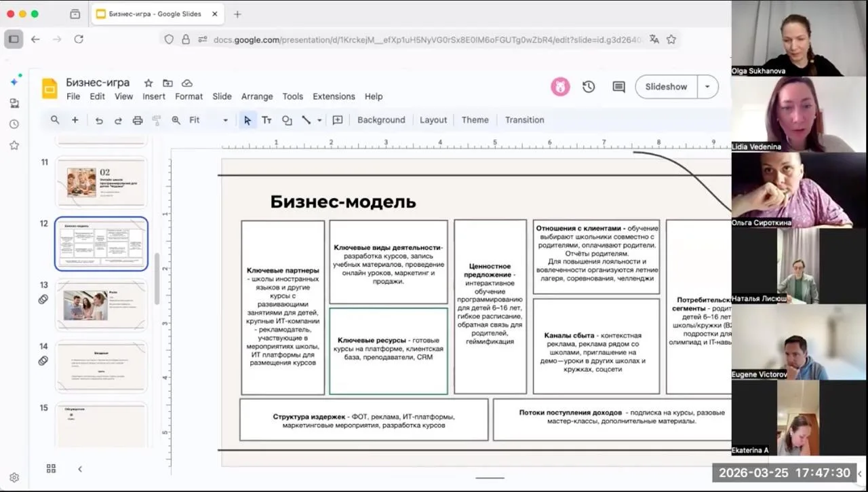Move presentation to a folder
The image size is (868, 492).
[x=167, y=83]
